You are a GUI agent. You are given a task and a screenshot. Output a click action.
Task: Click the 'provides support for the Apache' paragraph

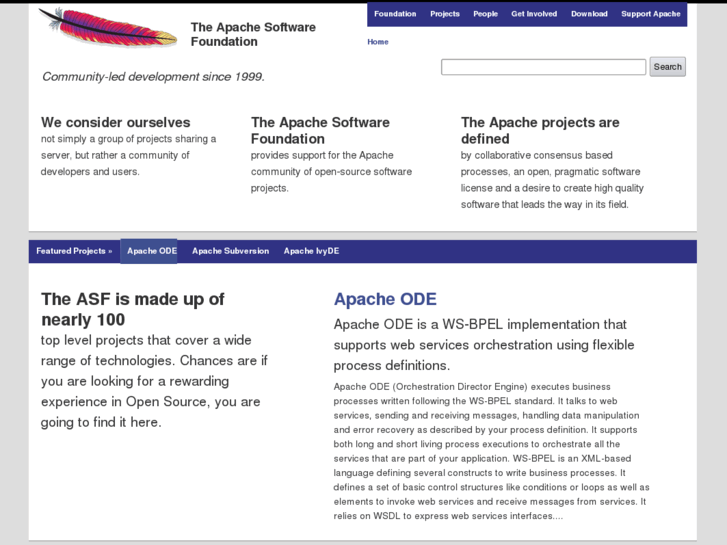pos(332,172)
